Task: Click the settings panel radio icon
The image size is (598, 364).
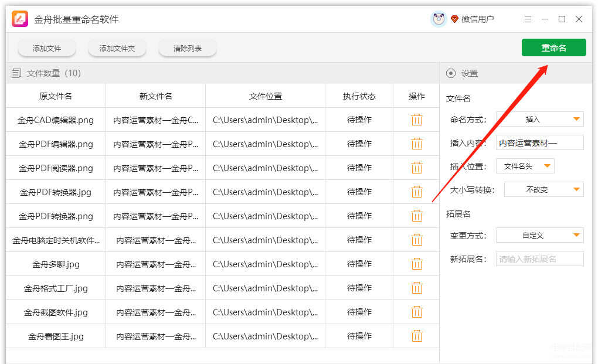Action: pos(451,73)
